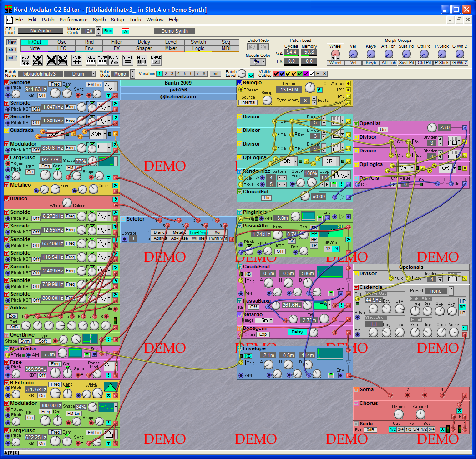
Task: Click the Init 1 button
Action: point(12,50)
